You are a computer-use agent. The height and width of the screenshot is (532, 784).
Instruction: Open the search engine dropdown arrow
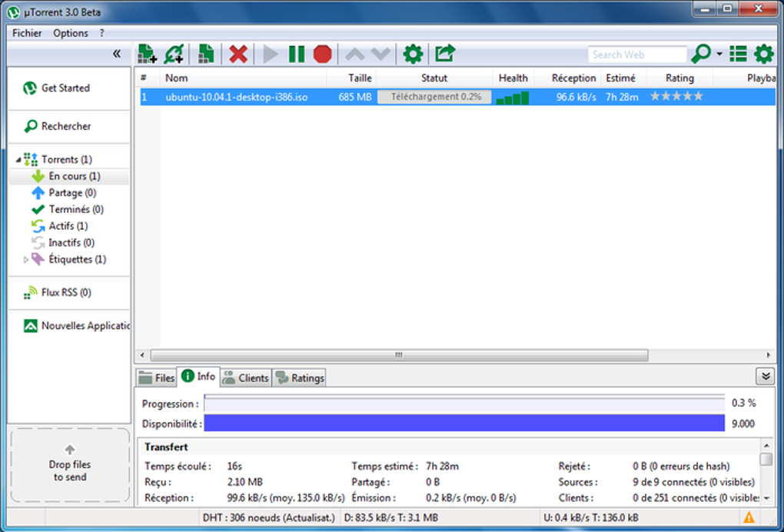(x=719, y=54)
